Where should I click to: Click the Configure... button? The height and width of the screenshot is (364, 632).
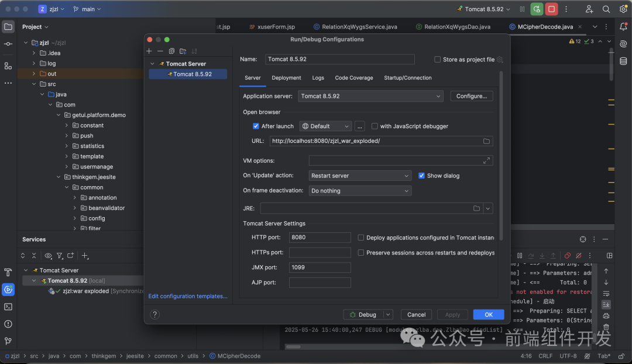pos(472,96)
